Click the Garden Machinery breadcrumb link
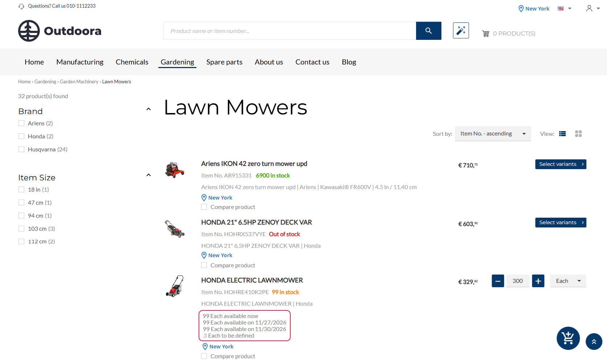 click(x=79, y=81)
